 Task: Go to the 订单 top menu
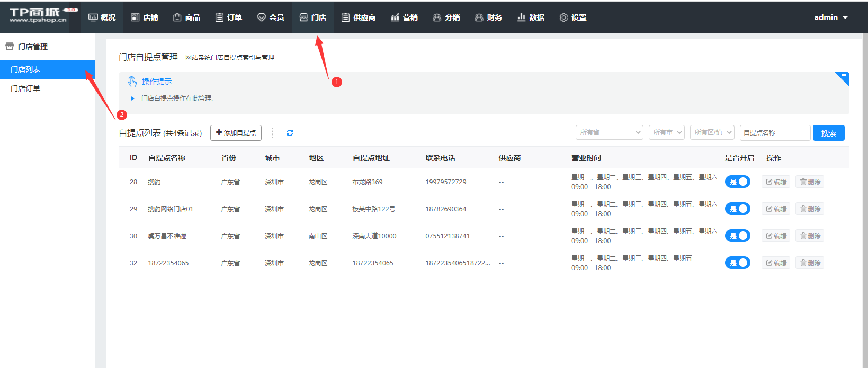pos(229,17)
